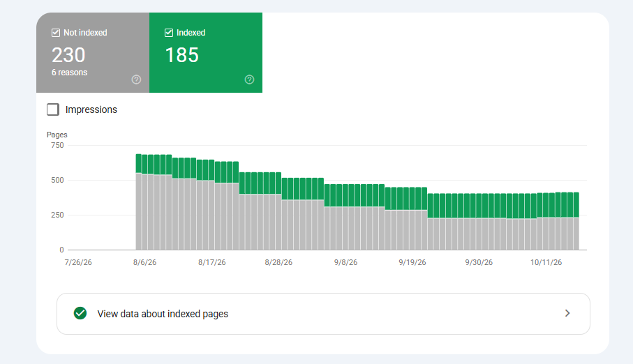Uncheck the Not indexed checkbox

56,33
